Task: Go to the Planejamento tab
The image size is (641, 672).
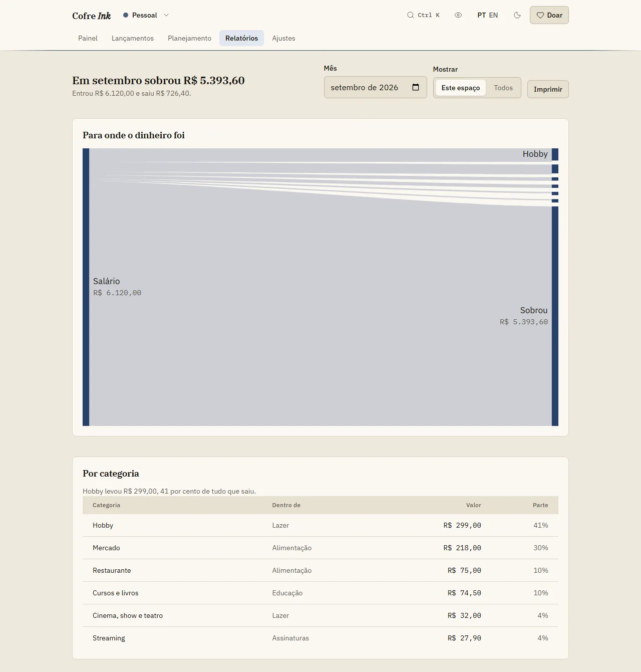Action: tap(189, 38)
